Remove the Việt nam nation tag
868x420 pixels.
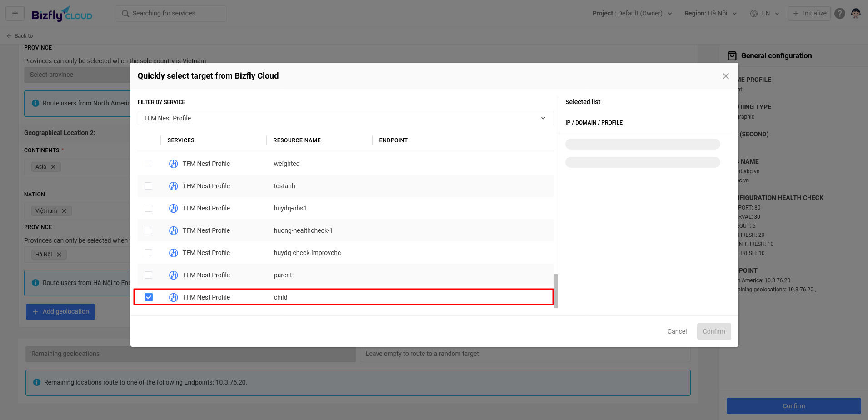coord(64,211)
